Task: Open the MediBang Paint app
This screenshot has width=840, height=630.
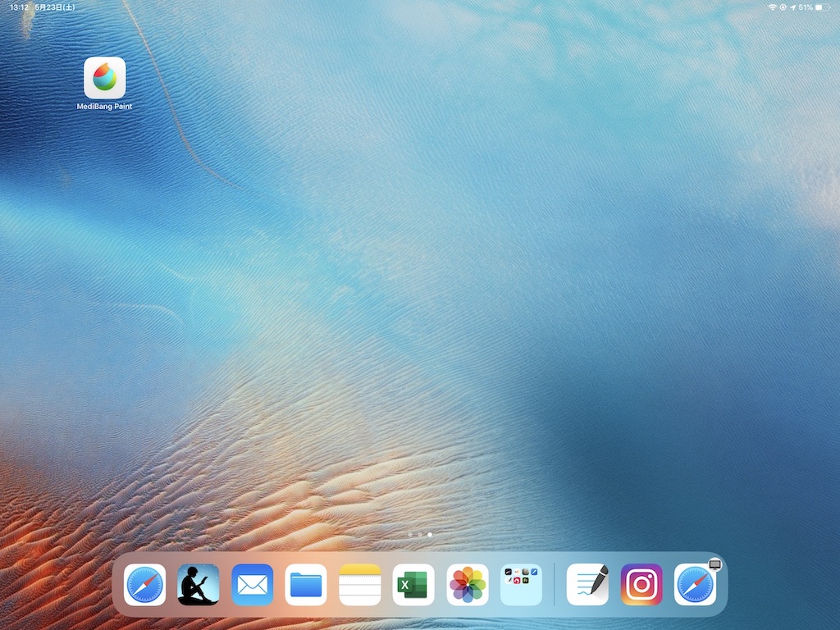Action: click(105, 78)
